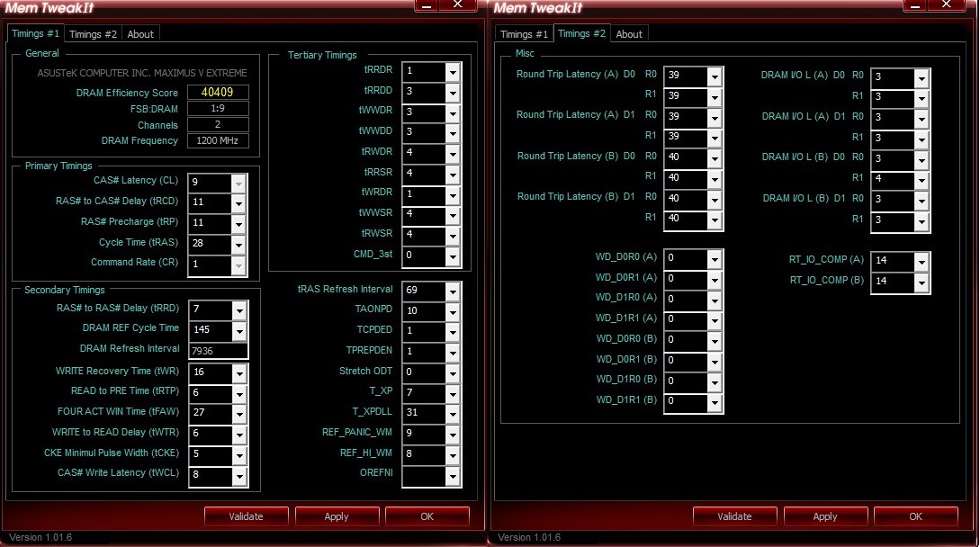Open About tab in left window
Image resolution: width=980 pixels, height=547 pixels.
pyautogui.click(x=140, y=34)
